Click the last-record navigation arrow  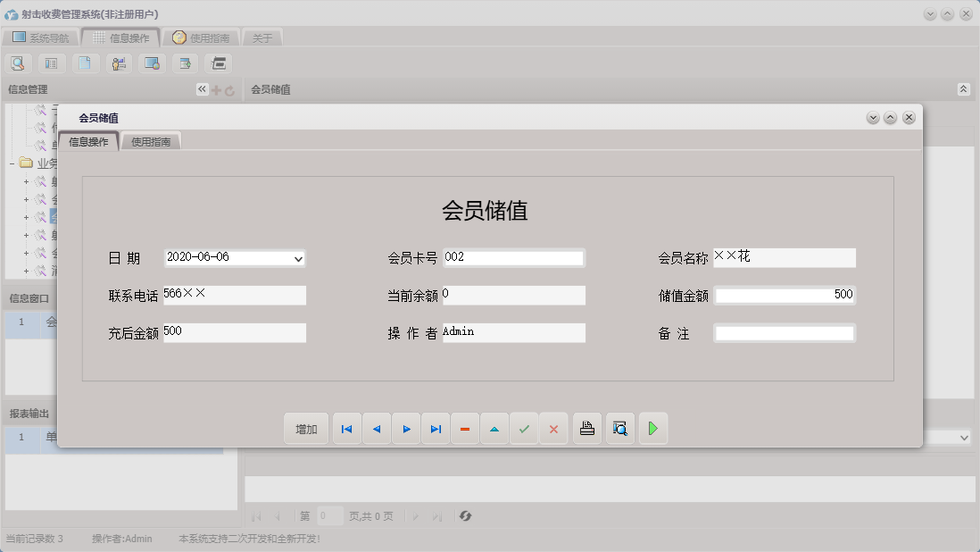[436, 429]
